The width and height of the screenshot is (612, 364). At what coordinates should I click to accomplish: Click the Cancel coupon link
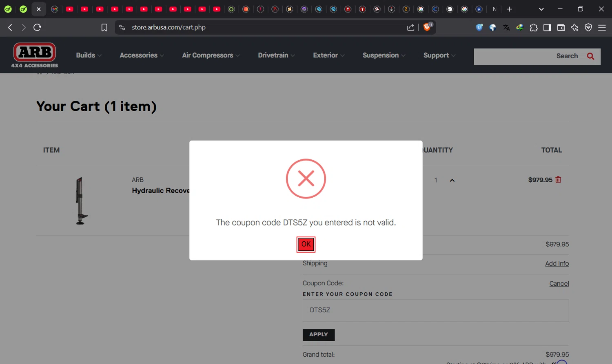[x=559, y=284]
